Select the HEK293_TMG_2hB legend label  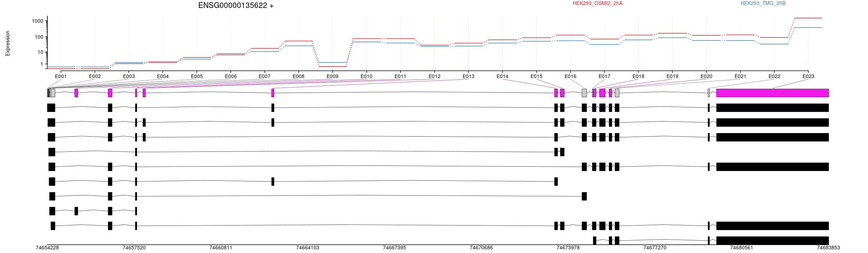coord(763,3)
